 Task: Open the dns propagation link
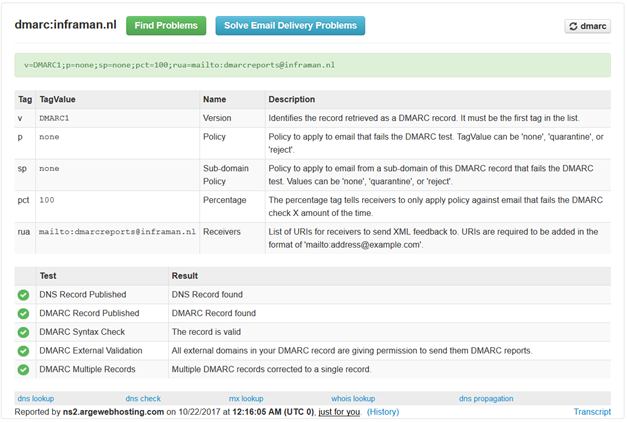tap(486, 399)
